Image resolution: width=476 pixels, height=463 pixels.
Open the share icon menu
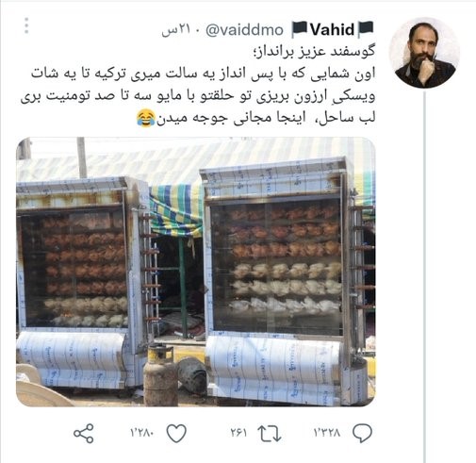click(84, 434)
